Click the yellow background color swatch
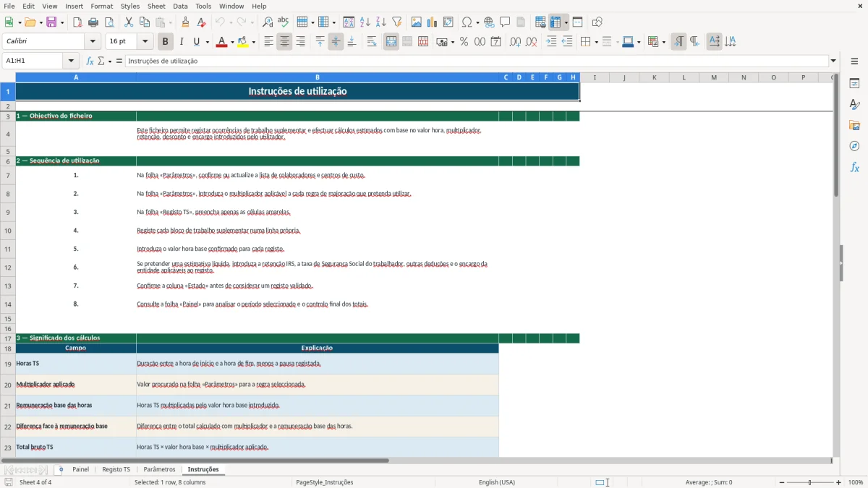This screenshot has height=488, width=868. (243, 42)
